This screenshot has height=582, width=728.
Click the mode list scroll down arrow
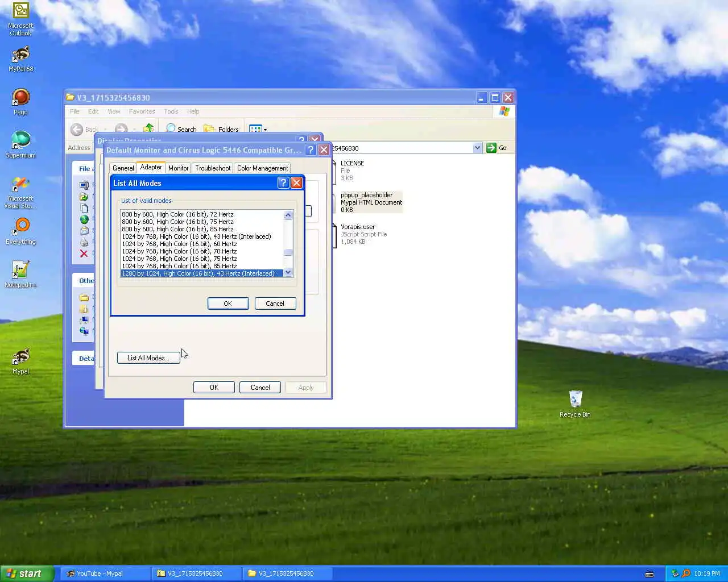288,272
